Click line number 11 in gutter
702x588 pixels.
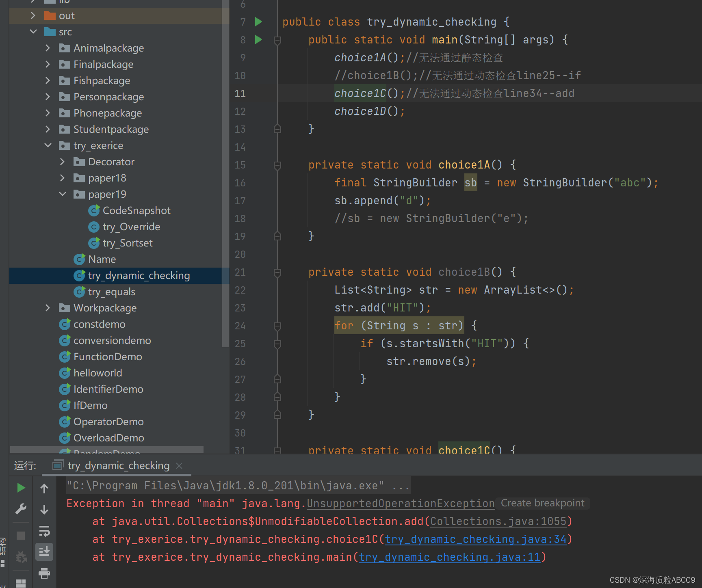(240, 94)
